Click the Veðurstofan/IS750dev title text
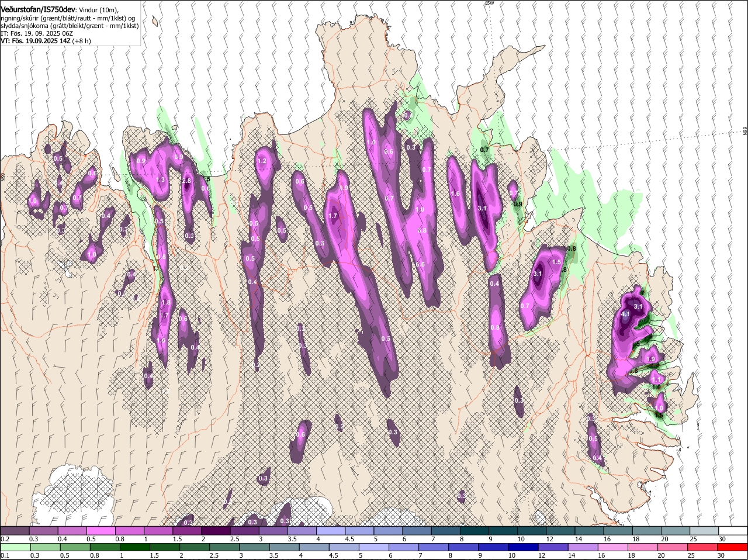748x560 pixels. click(38, 10)
